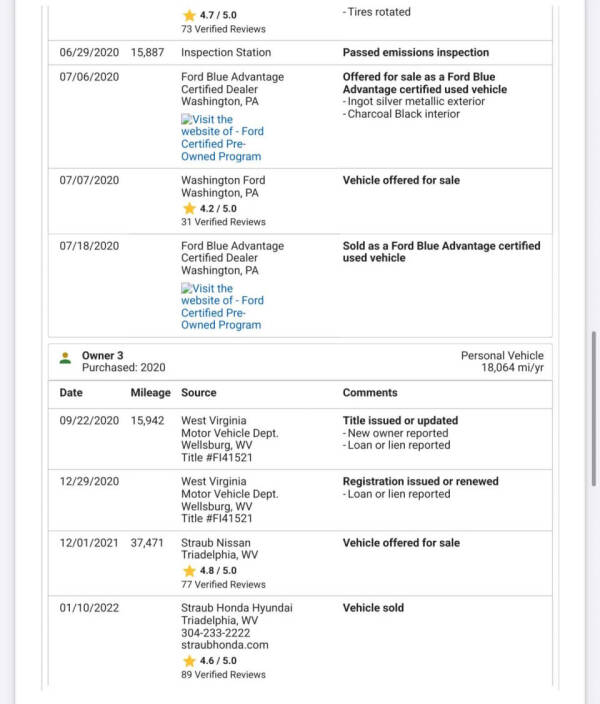The height and width of the screenshot is (704, 600).
Task: Open the 73 Verified Reviews
Action: click(223, 29)
